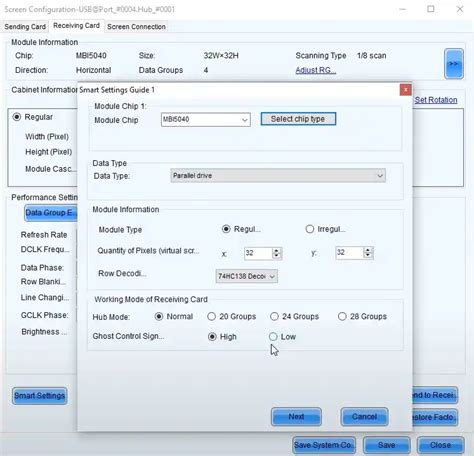This screenshot has height=456, width=474.
Task: Open the Screen Connection tab
Action: [x=136, y=27]
